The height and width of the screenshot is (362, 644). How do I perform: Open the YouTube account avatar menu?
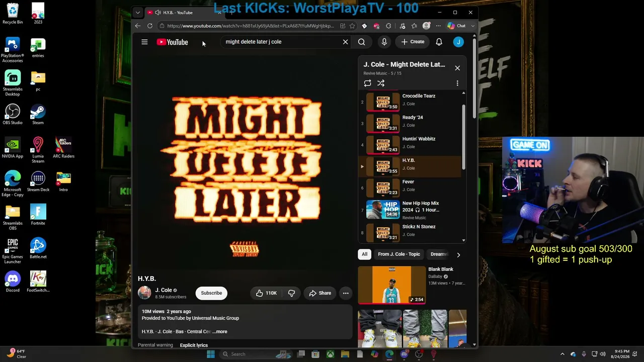point(458,42)
